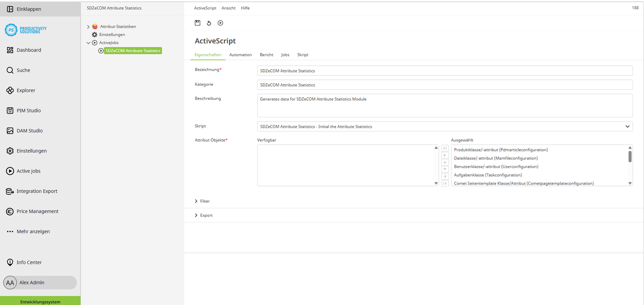This screenshot has height=305, width=644.
Task: Run the script with the play icon
Action: [x=220, y=23]
